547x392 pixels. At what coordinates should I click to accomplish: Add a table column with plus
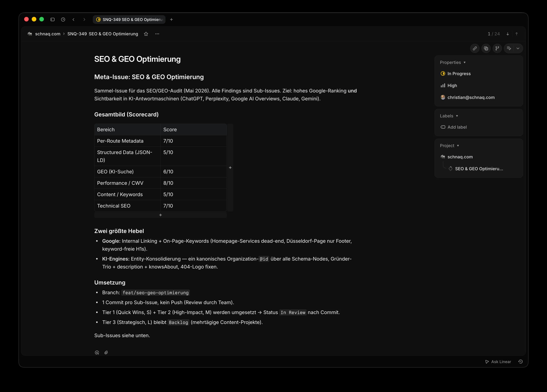pos(230,168)
